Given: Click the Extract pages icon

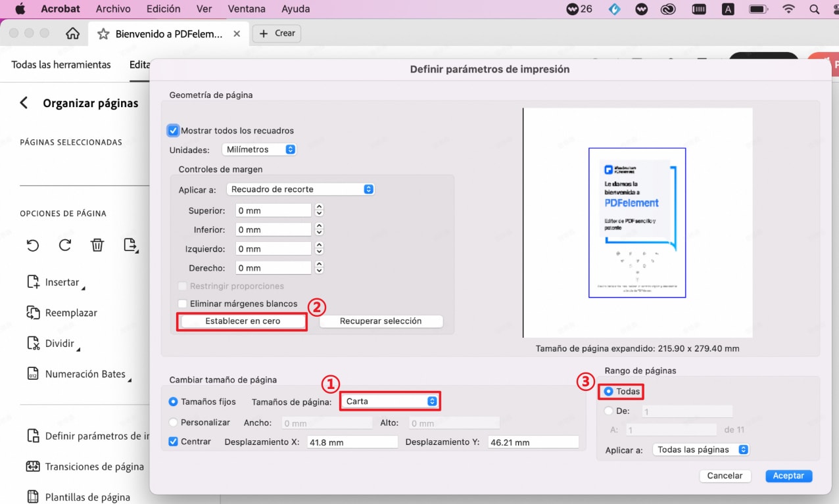Looking at the screenshot, I should pyautogui.click(x=130, y=245).
